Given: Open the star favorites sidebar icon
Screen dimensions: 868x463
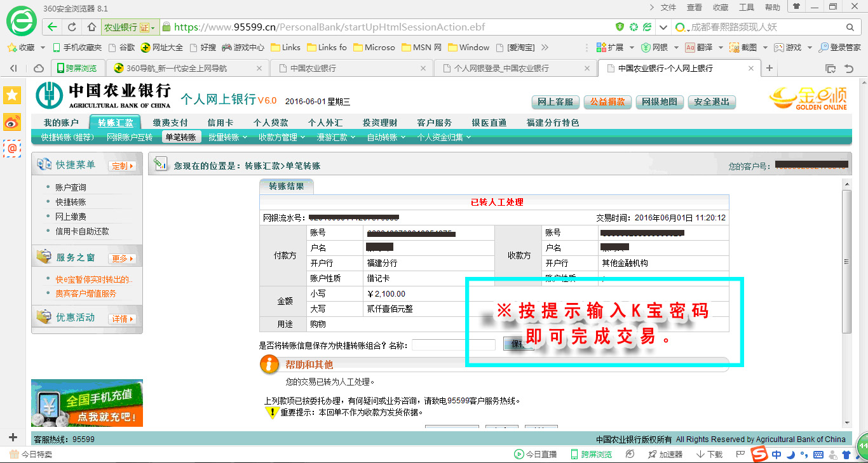Looking at the screenshot, I should (x=12, y=95).
